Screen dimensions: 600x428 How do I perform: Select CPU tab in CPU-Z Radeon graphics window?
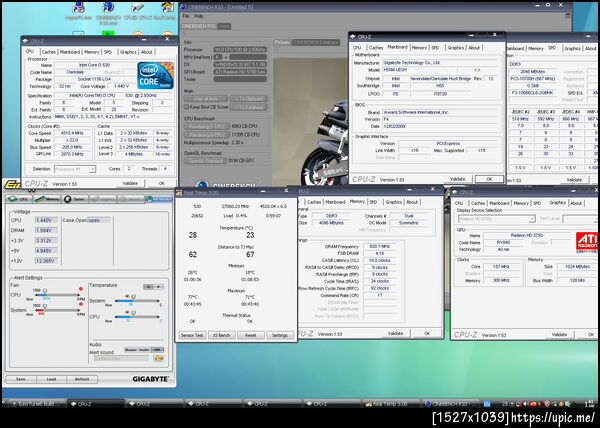(459, 203)
